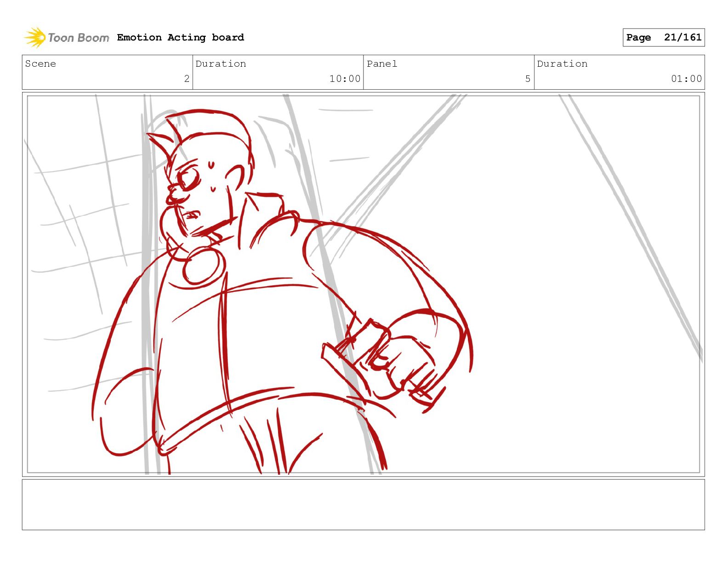Click the panel number value '5'

coord(528,79)
